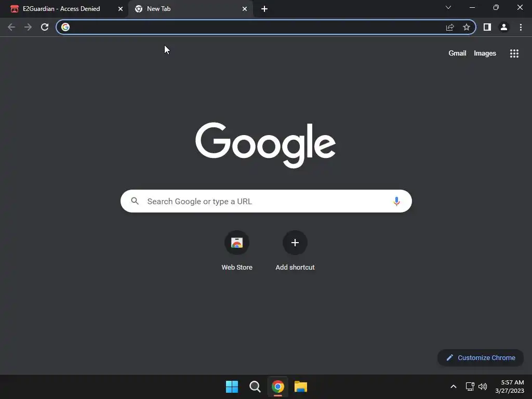Share this page via address bar icon
Image resolution: width=532 pixels, height=399 pixels.
(450, 27)
